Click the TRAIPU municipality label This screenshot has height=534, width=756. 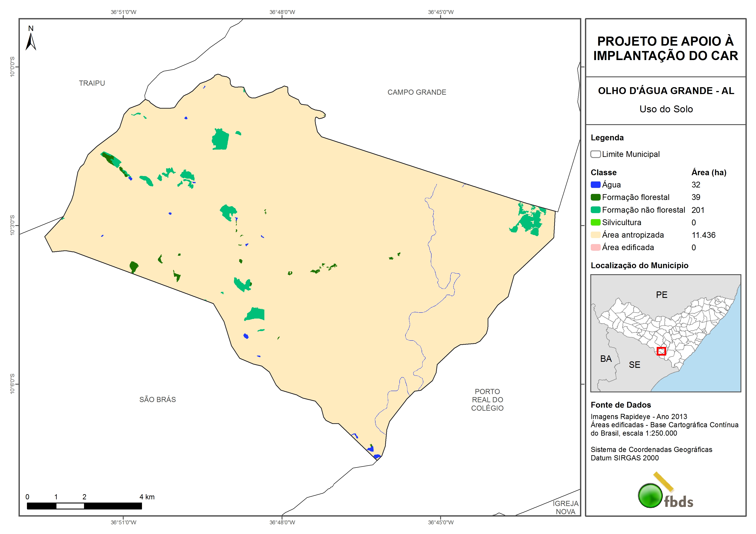click(92, 83)
